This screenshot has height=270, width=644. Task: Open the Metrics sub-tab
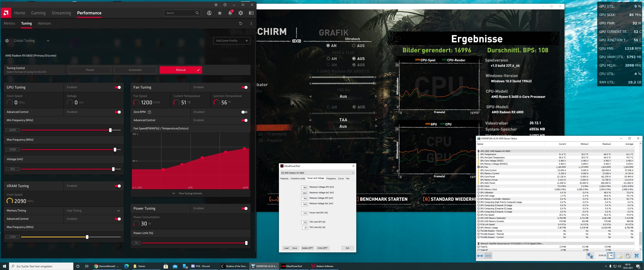pyautogui.click(x=10, y=23)
